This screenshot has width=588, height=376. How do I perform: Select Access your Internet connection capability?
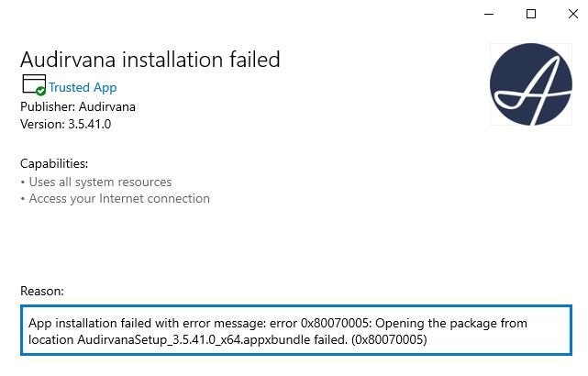tap(119, 198)
